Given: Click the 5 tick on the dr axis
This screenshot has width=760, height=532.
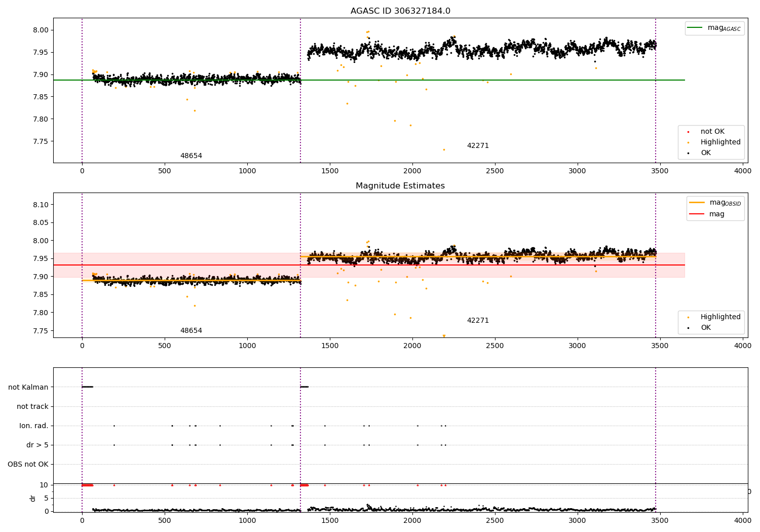Looking at the screenshot, I should click(46, 498).
